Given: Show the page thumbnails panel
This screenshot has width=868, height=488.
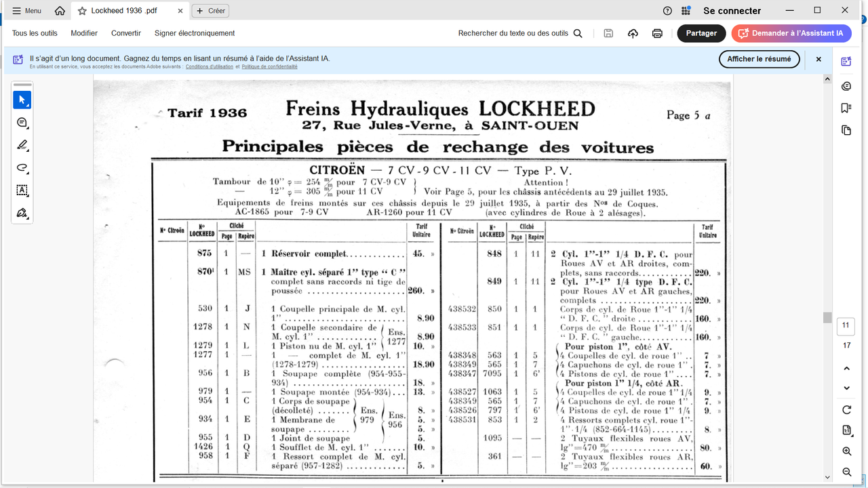Looking at the screenshot, I should point(846,130).
